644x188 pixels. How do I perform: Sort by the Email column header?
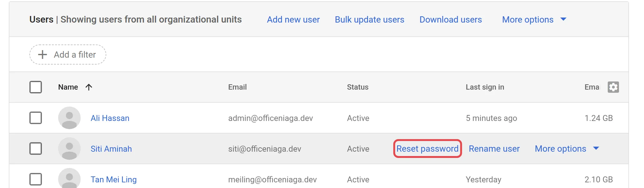[237, 87]
